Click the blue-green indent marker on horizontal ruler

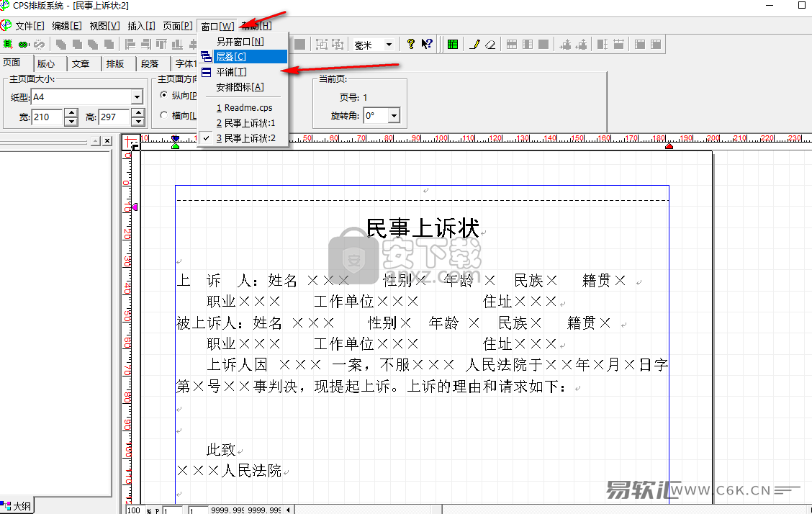coord(176,142)
